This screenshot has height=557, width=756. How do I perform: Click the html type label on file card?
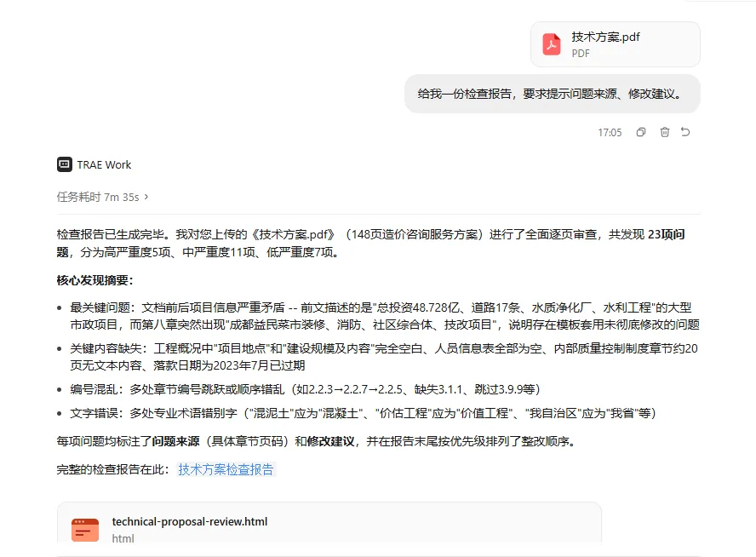tap(123, 538)
